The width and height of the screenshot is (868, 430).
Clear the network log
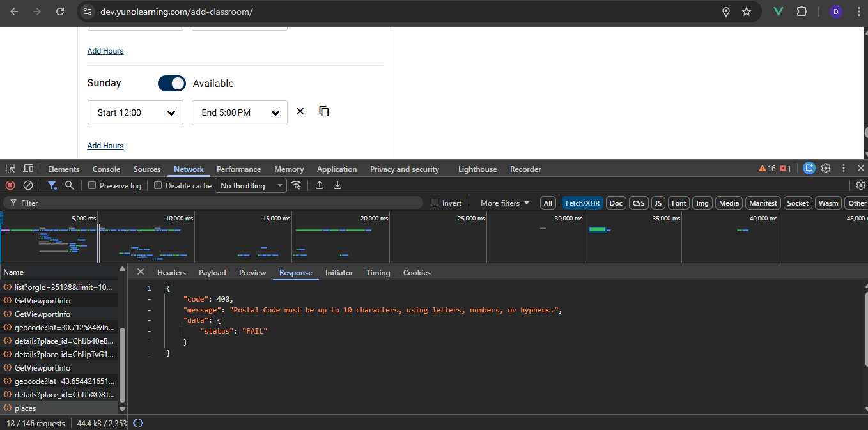click(x=28, y=185)
